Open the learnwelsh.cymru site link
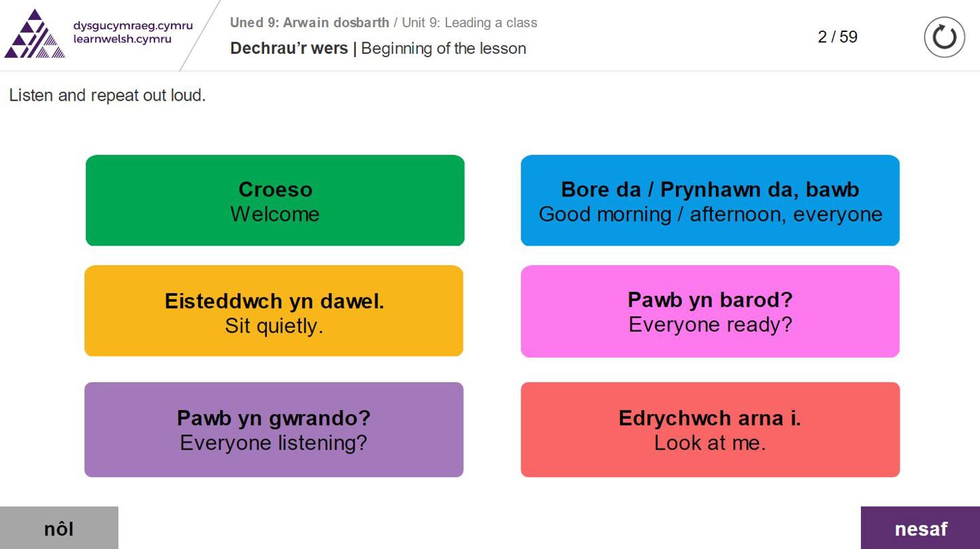980x549 pixels. (x=122, y=39)
